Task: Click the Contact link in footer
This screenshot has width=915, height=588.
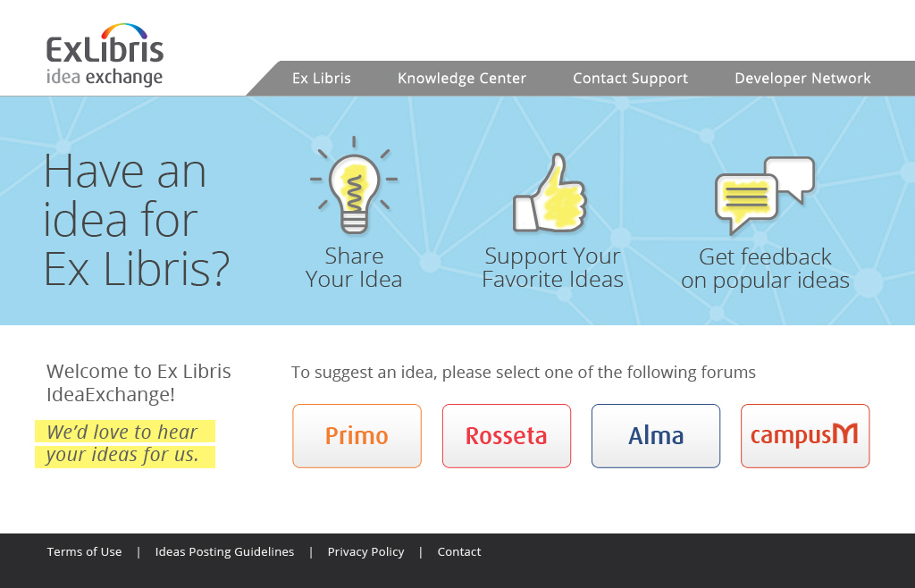Action: pos(459,552)
